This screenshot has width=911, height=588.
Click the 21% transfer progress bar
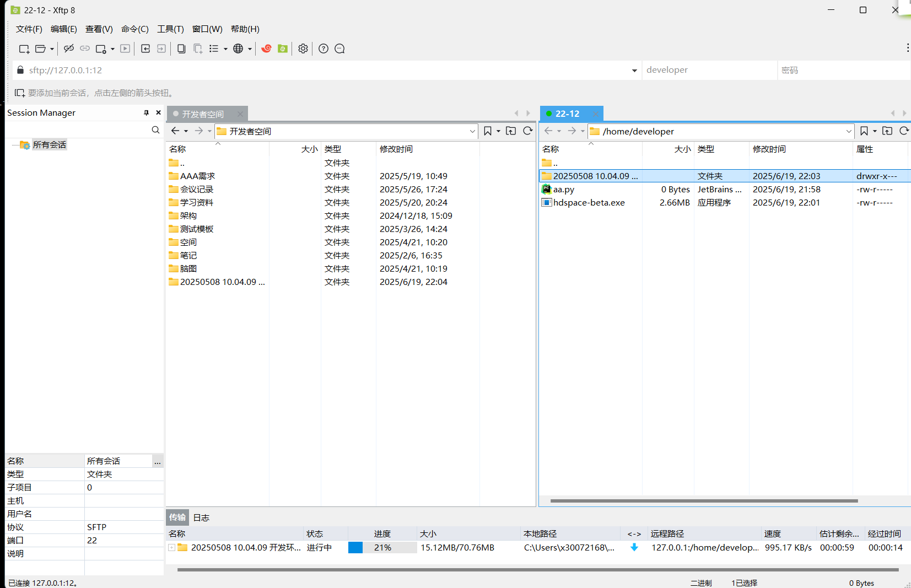pyautogui.click(x=382, y=547)
